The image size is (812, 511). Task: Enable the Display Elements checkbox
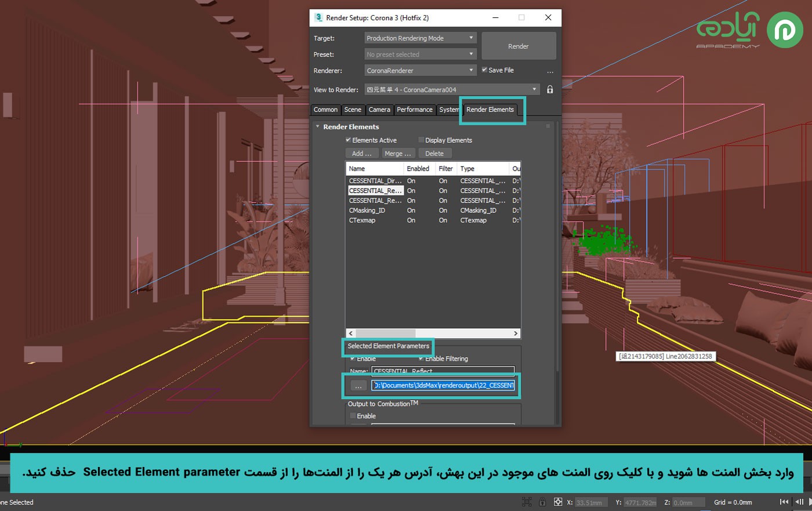421,140
